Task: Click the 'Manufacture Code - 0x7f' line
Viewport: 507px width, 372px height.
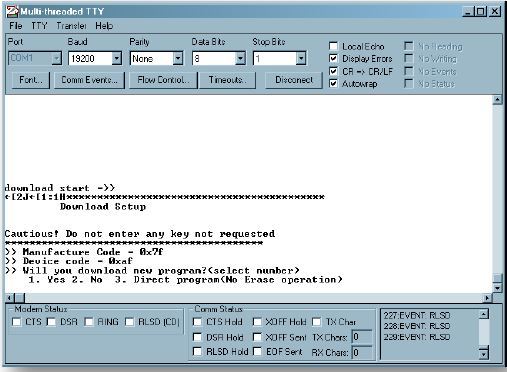Action: tap(85, 252)
